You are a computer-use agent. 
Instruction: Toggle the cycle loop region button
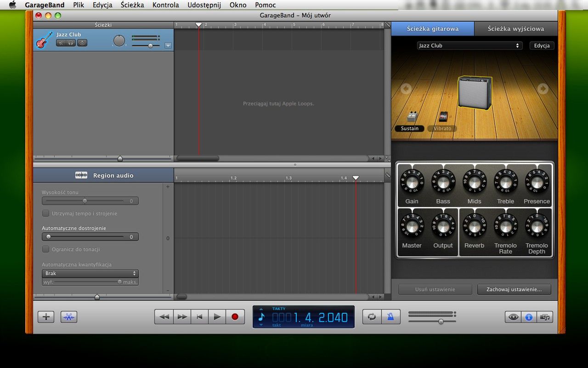pyautogui.click(x=372, y=317)
